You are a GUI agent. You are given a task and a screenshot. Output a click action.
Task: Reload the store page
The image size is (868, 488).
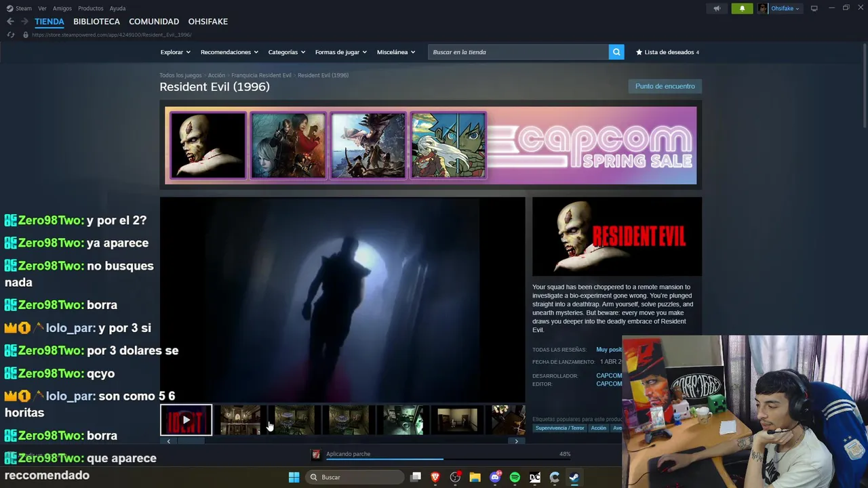[10, 35]
